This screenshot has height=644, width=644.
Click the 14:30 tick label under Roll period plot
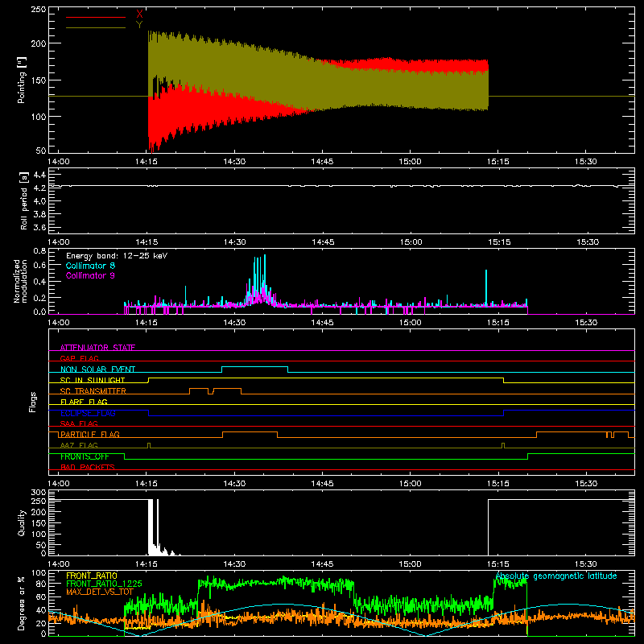click(234, 242)
